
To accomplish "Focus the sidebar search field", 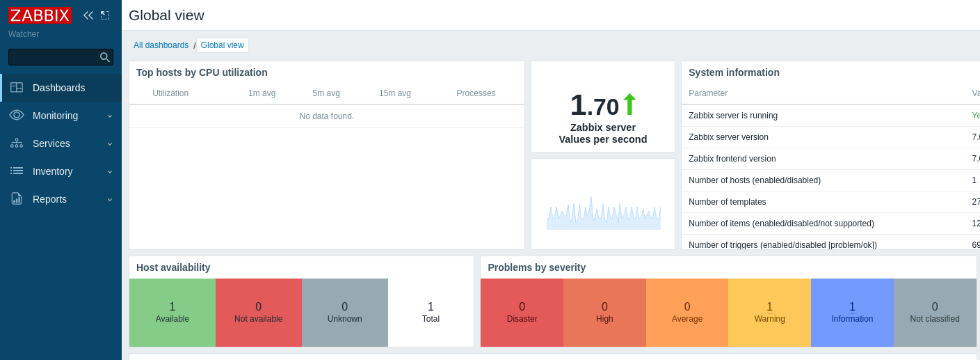I will point(54,57).
